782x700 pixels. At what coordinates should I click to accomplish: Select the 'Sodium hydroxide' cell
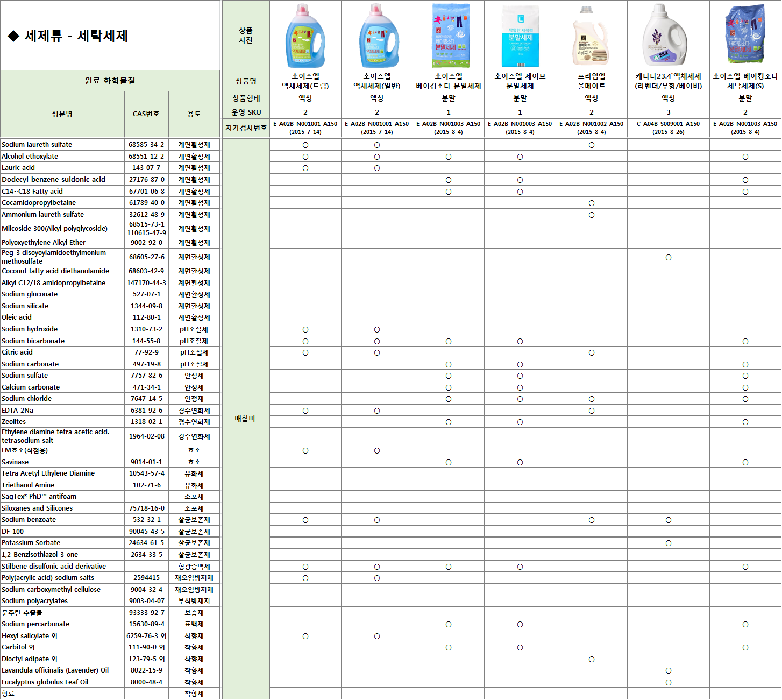tap(62, 329)
